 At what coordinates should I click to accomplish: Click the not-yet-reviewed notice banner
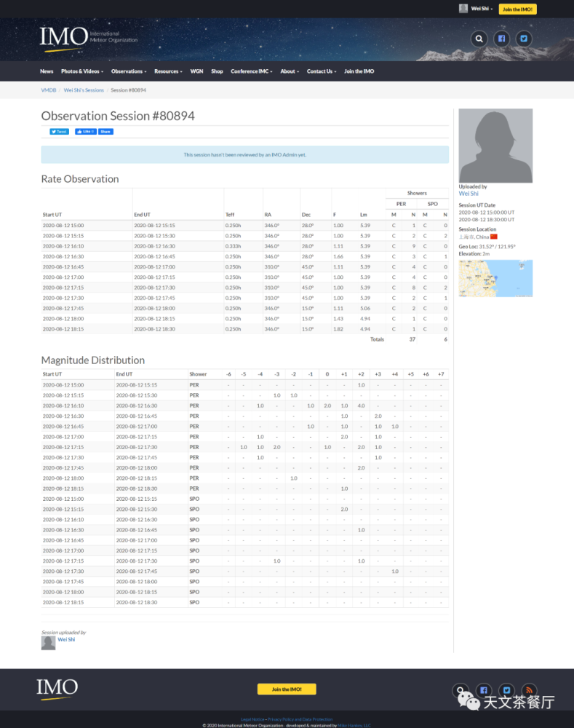click(x=244, y=154)
